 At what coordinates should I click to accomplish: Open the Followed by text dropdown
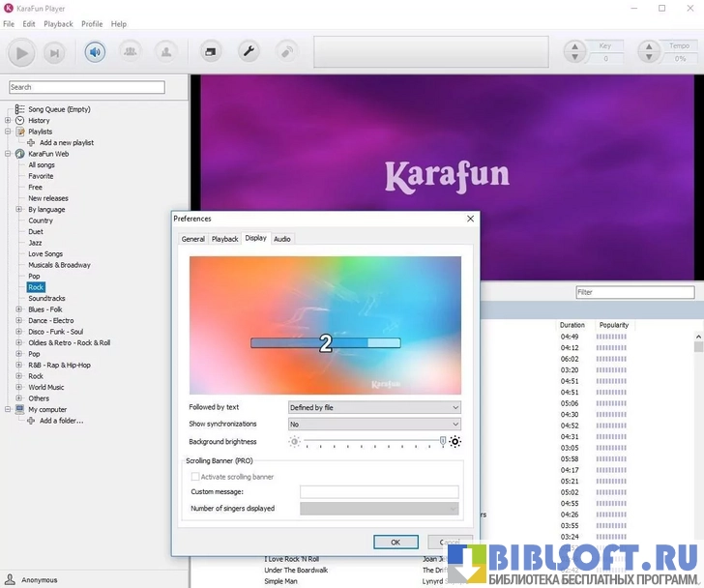[x=374, y=407]
